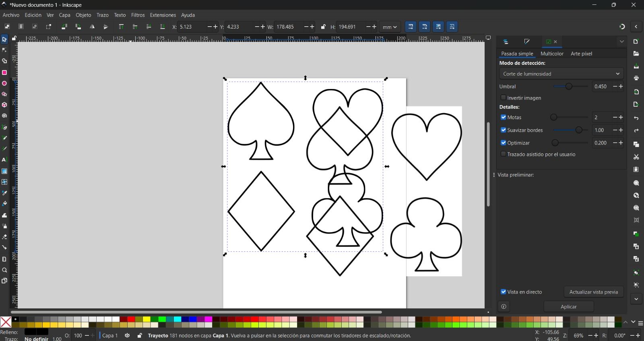Click Raise to top icon
This screenshot has height=341, width=644.
point(121,27)
